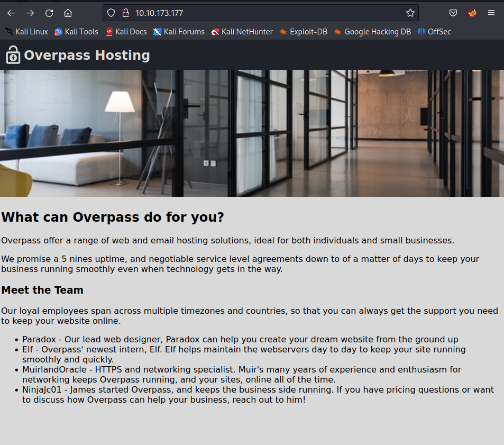Reload the Overpass Hosting page

49,13
